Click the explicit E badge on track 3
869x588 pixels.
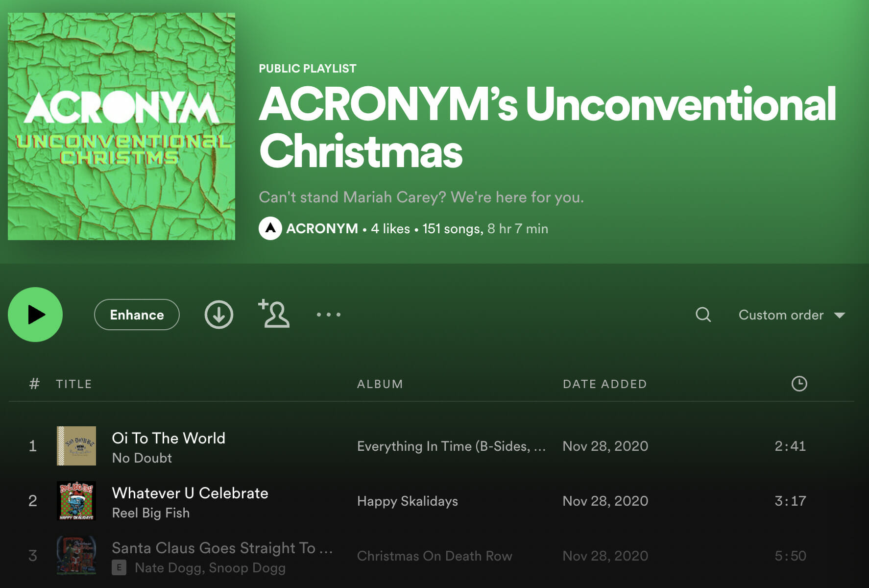[119, 567]
